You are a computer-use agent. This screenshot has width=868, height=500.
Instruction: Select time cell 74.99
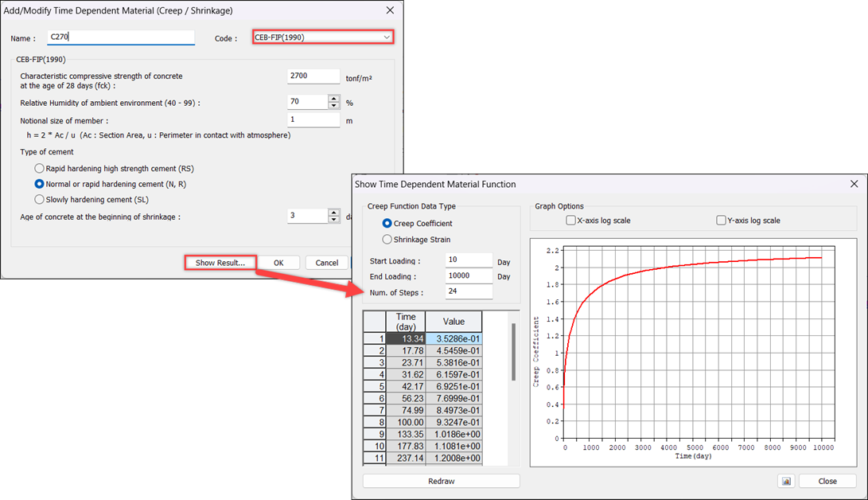[x=405, y=410]
